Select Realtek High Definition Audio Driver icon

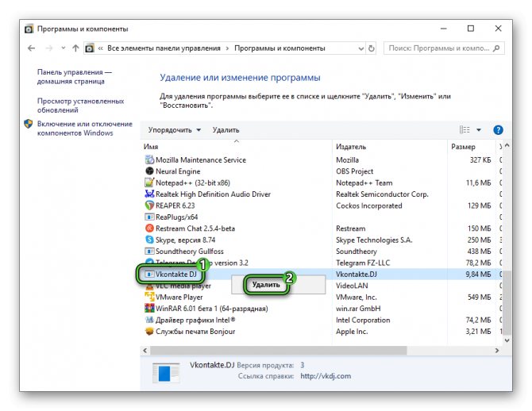pyautogui.click(x=149, y=194)
